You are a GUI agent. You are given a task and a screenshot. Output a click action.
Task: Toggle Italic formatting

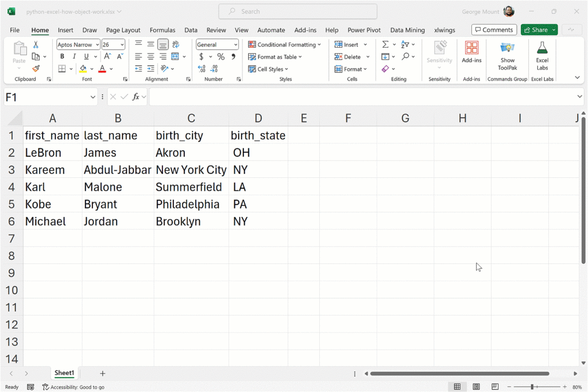pyautogui.click(x=74, y=57)
